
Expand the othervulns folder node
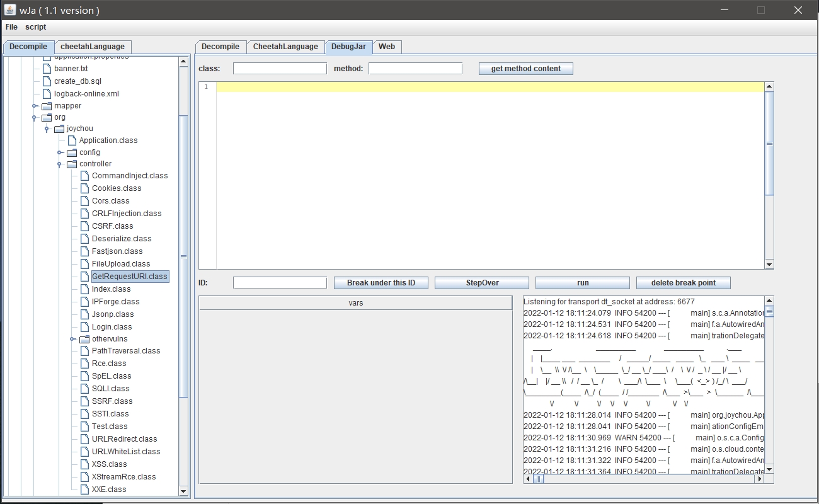(72, 339)
